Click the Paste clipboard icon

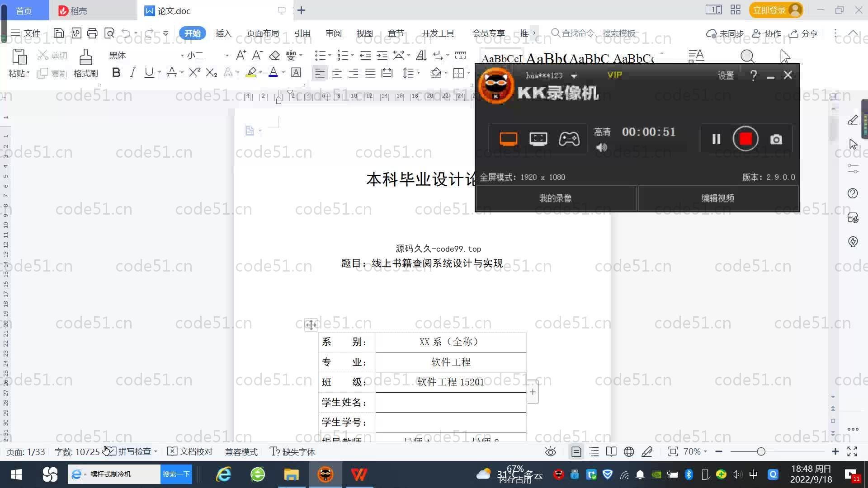tap(19, 57)
